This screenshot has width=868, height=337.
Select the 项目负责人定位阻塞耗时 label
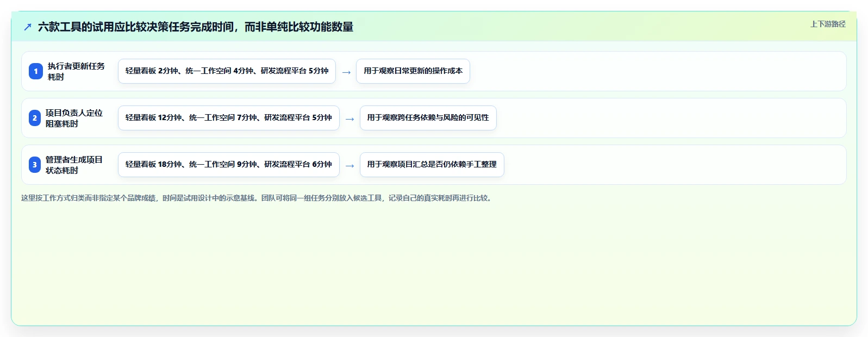(x=74, y=118)
